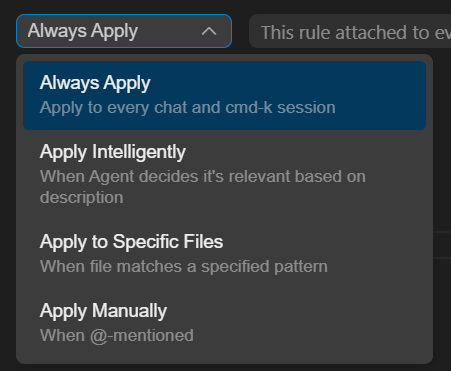Click 'Apply to every chat and cmd-k session'
451x371 pixels.
coord(187,108)
